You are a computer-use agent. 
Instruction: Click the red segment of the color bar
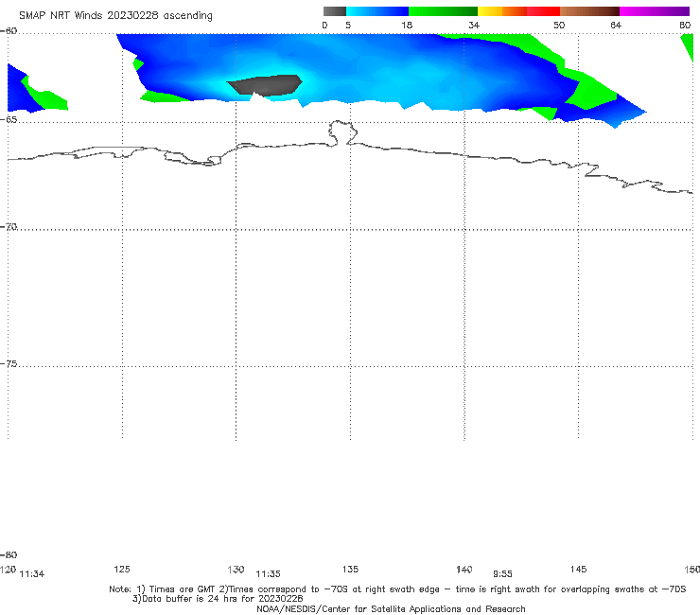543,11
